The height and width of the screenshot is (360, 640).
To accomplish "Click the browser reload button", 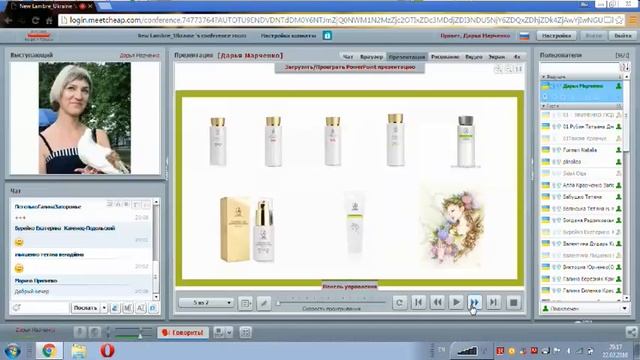I will [x=36, y=20].
